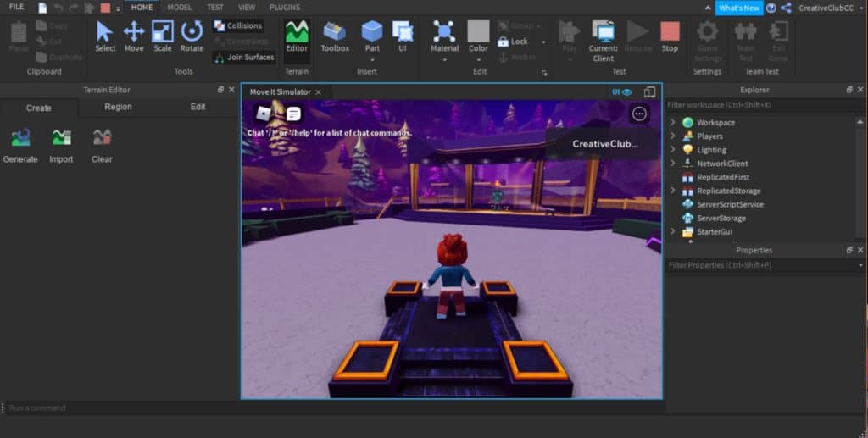Select the Edit tab in Terrain Editor
Screen dimensions: 868x438
tap(198, 107)
